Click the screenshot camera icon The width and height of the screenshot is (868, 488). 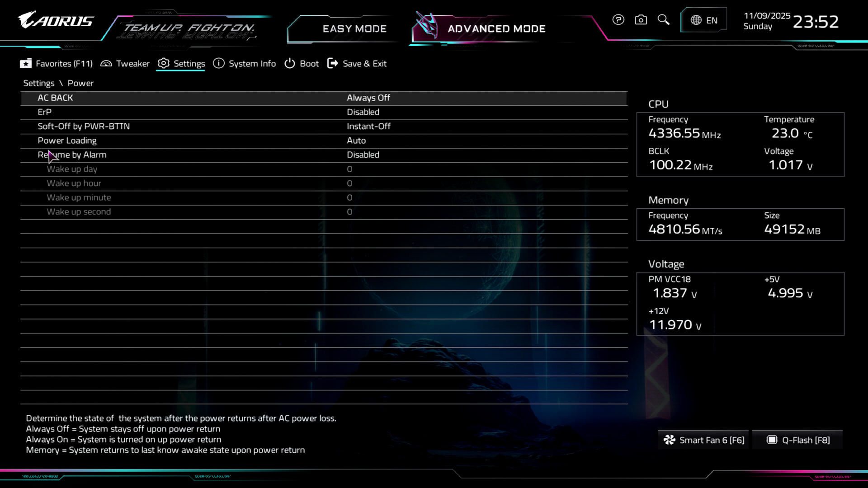[x=641, y=20]
